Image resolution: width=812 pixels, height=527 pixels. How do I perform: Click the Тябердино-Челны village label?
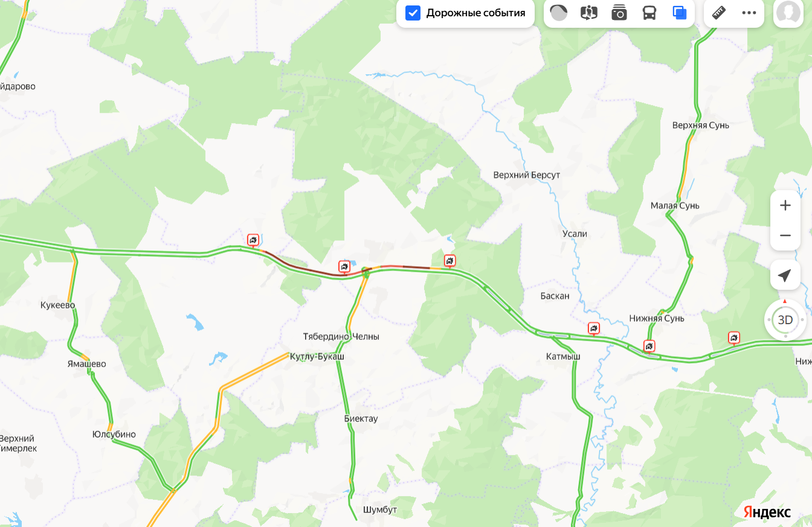tap(341, 336)
